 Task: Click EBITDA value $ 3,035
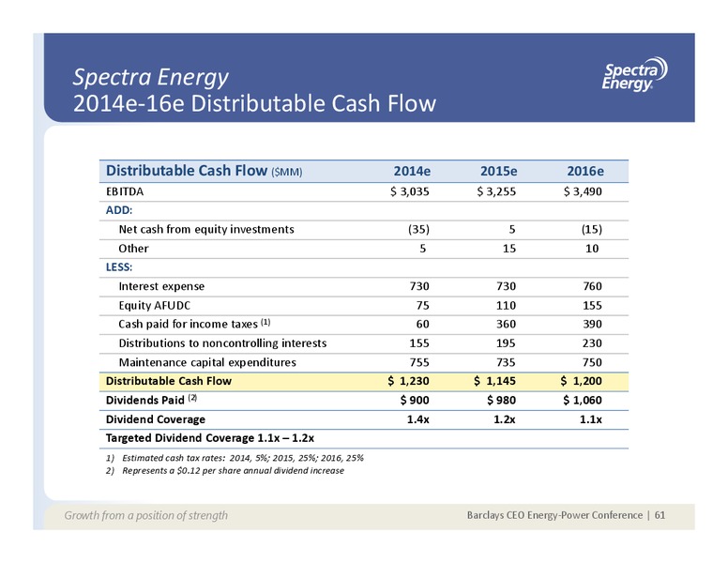click(409, 191)
